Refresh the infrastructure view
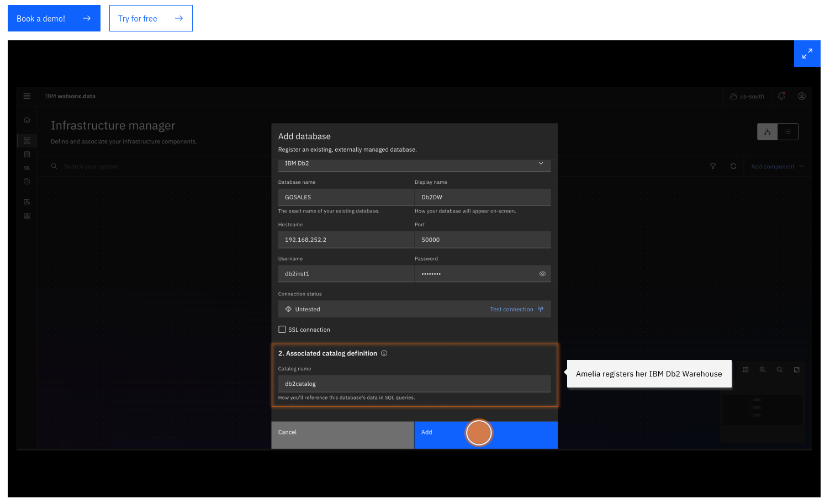Viewport: 830px width, 504px height. coord(733,166)
